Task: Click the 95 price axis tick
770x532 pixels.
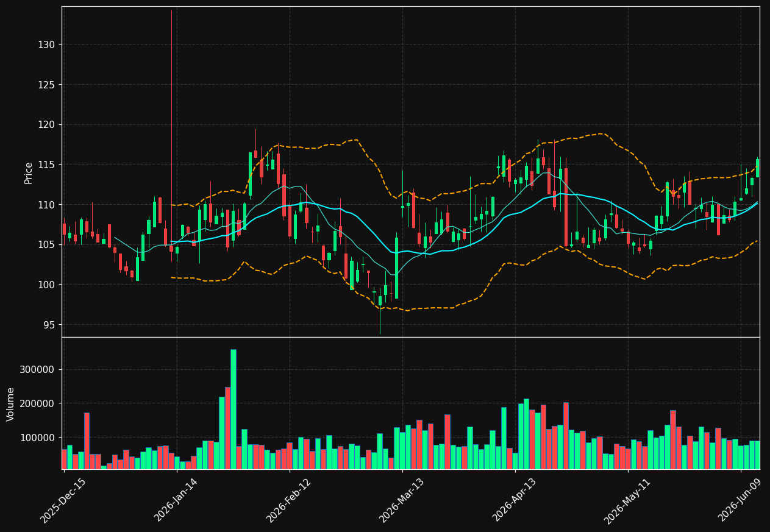Action: tap(49, 324)
